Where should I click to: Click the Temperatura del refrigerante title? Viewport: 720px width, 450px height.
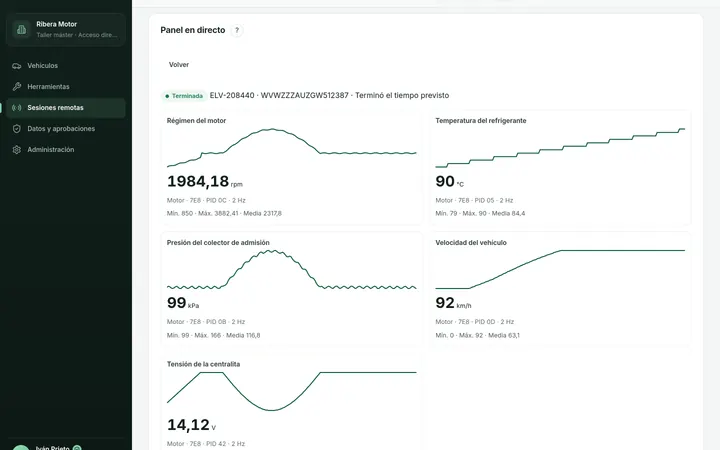point(481,121)
